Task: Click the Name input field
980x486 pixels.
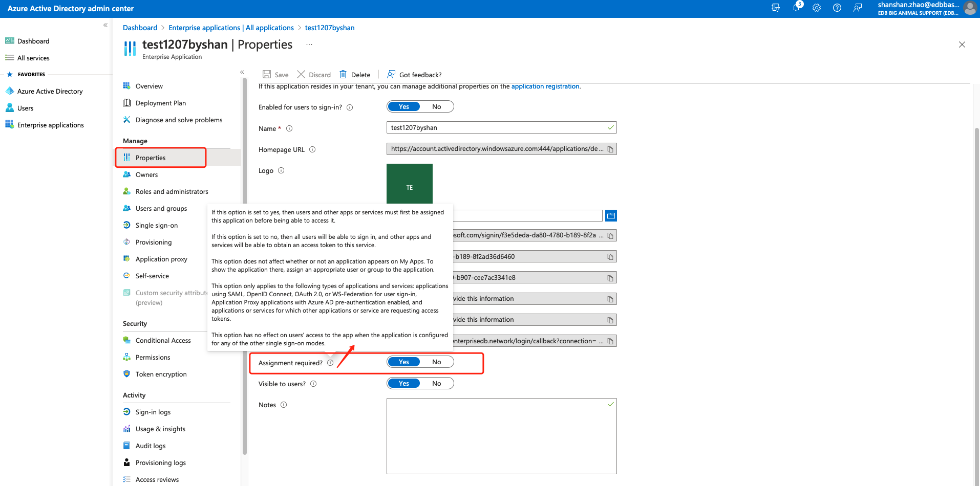Action: (501, 127)
